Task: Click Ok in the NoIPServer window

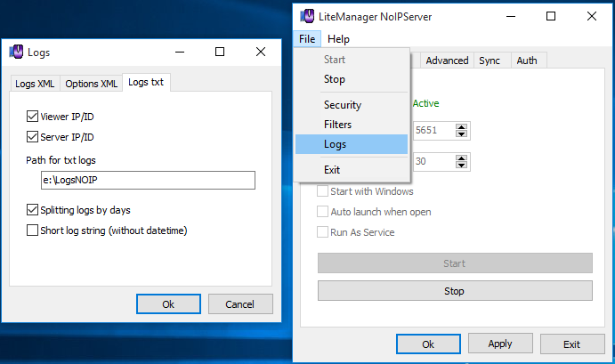Action: [428, 344]
